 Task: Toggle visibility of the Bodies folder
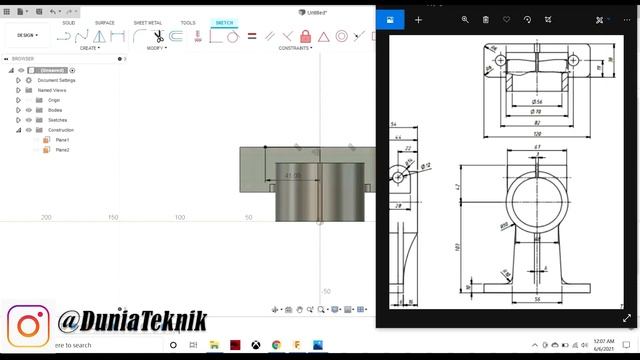tap(29, 110)
